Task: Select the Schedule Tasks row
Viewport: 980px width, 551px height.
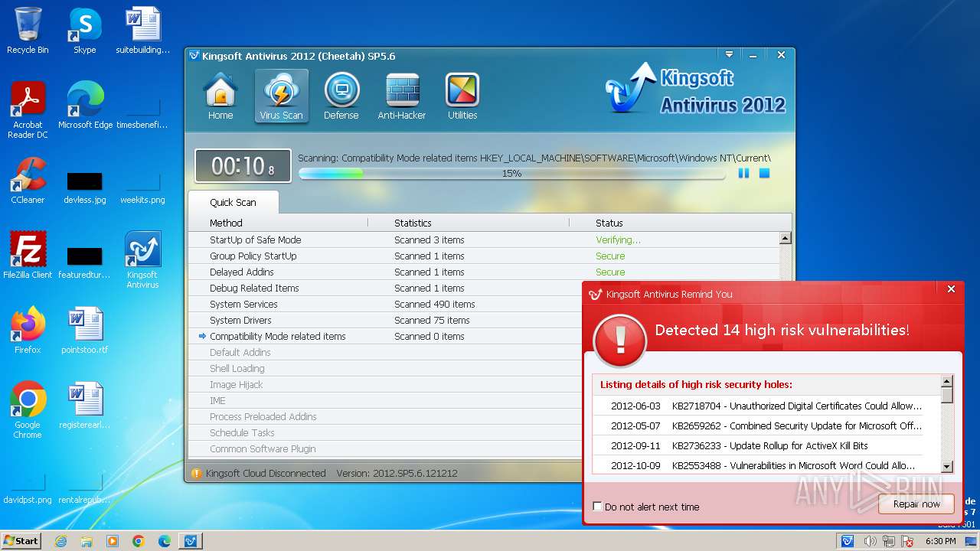Action: click(385, 432)
